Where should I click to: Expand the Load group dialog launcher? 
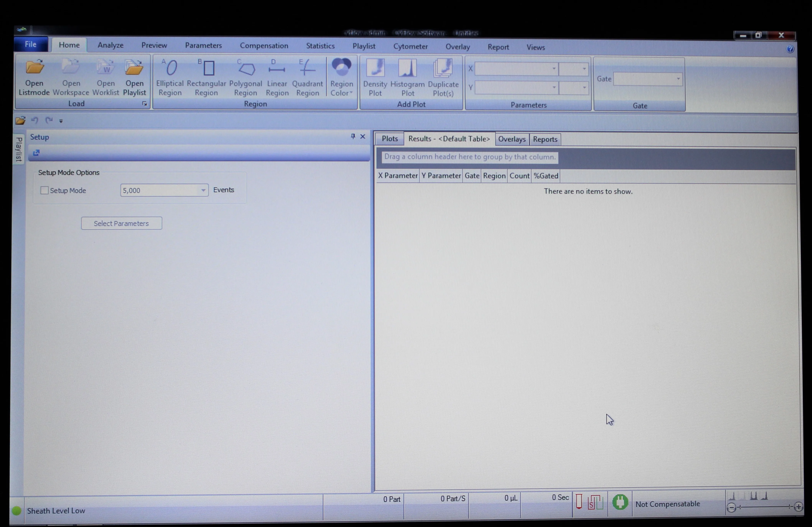pyautogui.click(x=145, y=104)
